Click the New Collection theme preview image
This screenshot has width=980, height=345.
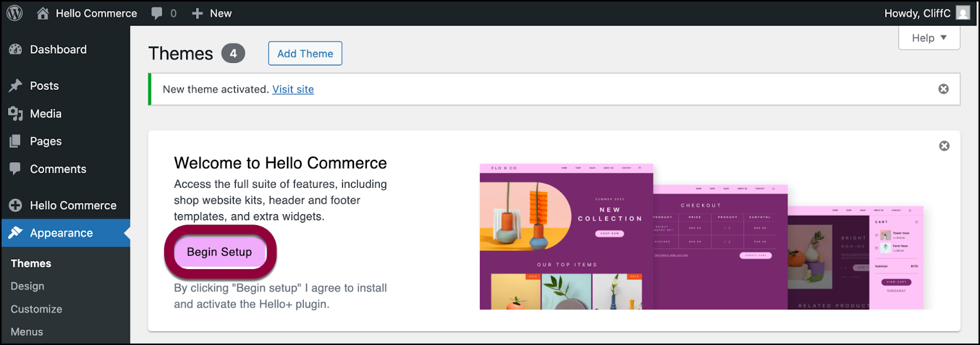point(567,237)
